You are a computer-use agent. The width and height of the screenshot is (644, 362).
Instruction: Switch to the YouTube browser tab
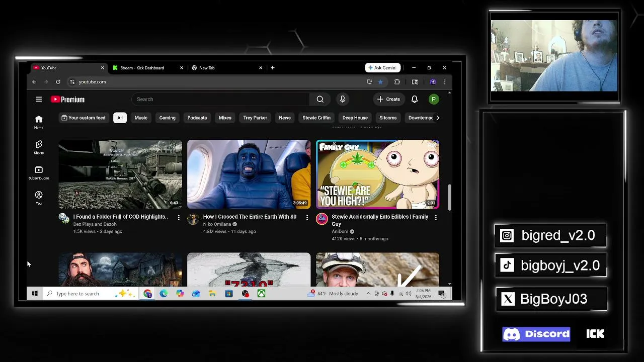(x=69, y=68)
